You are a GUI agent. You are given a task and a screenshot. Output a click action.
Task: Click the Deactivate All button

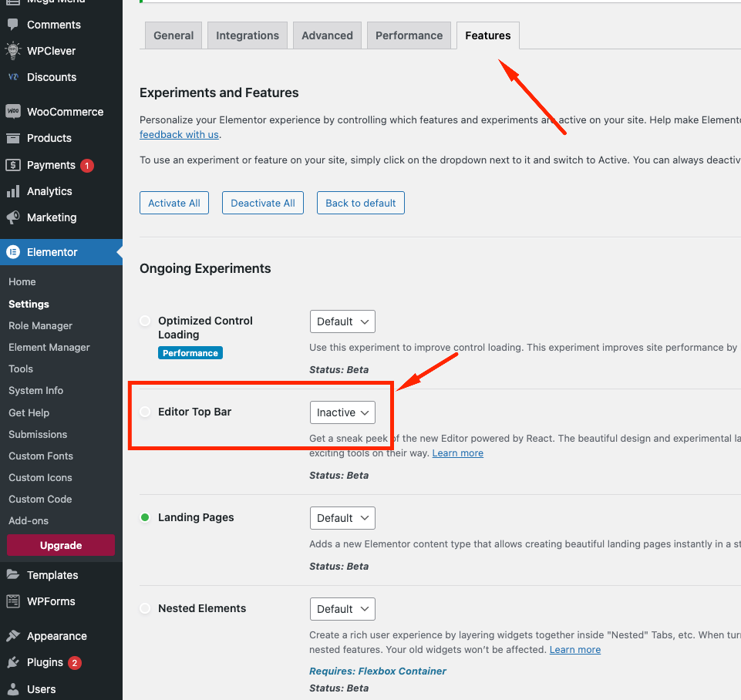tap(263, 203)
